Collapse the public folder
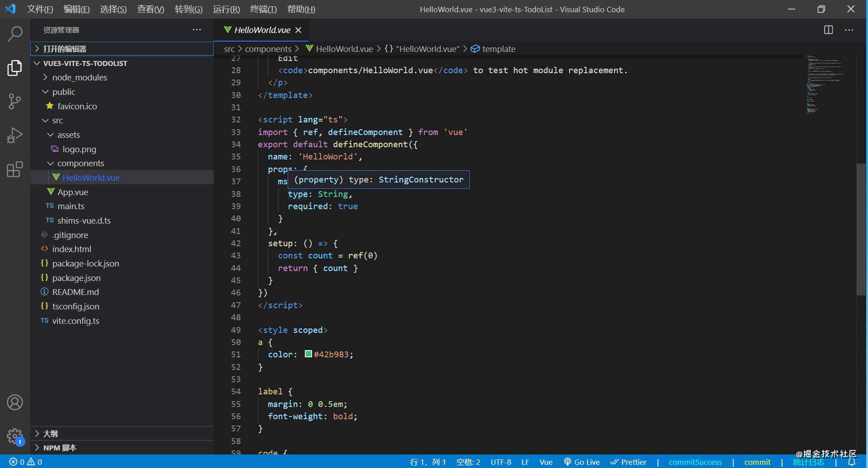The height and width of the screenshot is (468, 868). click(x=122, y=92)
